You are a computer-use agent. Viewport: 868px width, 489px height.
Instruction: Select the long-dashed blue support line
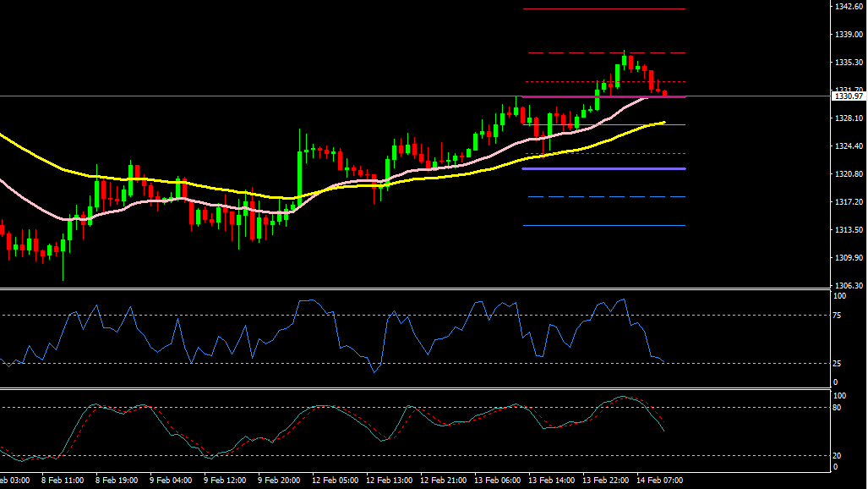coord(607,197)
